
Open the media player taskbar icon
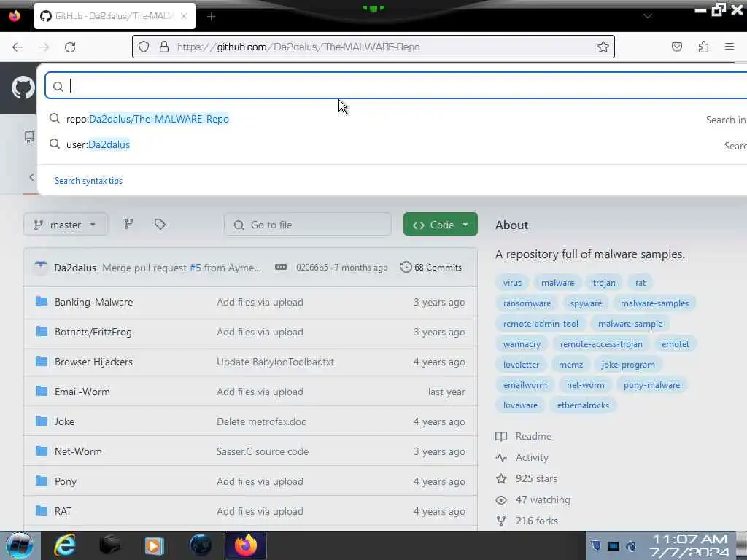(155, 545)
